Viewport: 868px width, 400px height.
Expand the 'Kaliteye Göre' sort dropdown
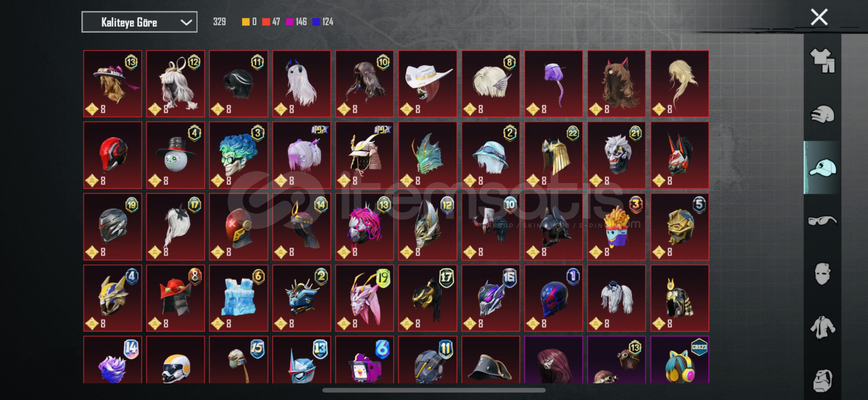139,22
